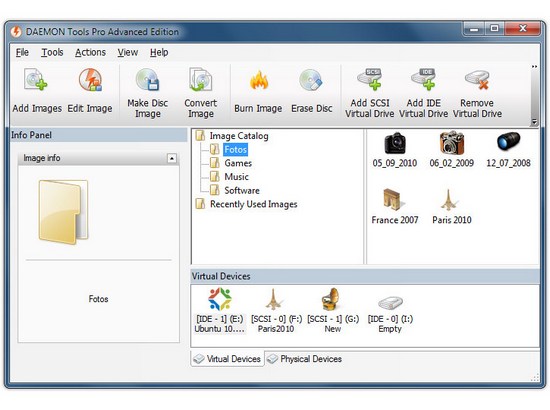Click the Add Images toolbar icon

(x=36, y=90)
